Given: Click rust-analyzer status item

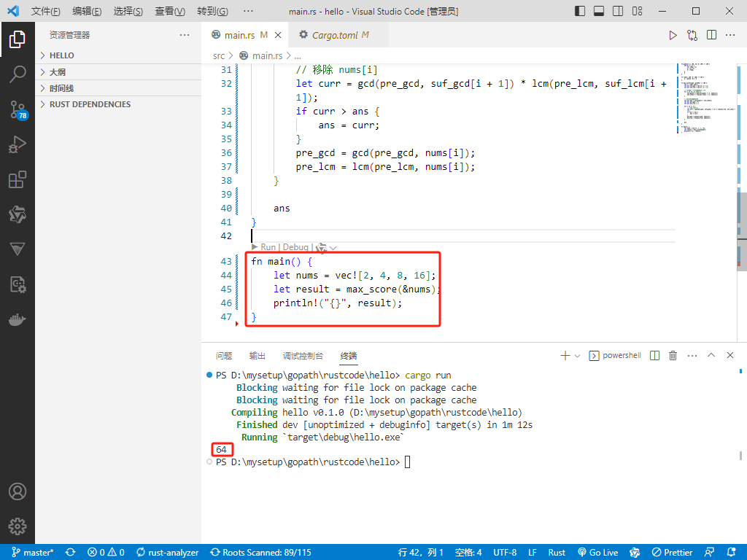Looking at the screenshot, I should point(167,553).
